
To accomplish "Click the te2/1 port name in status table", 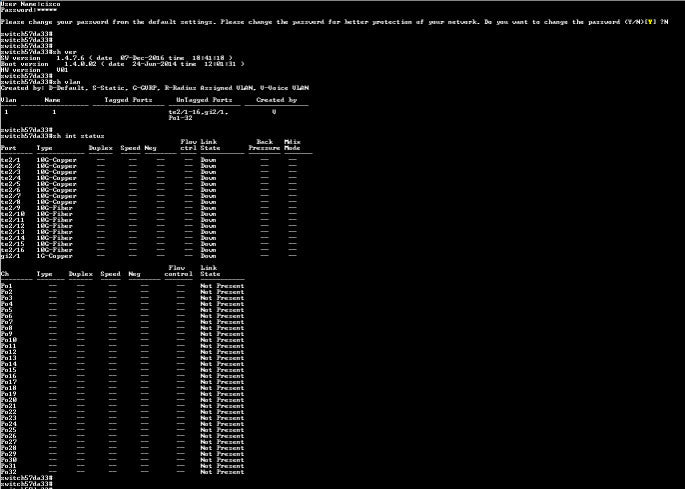I will [10, 160].
